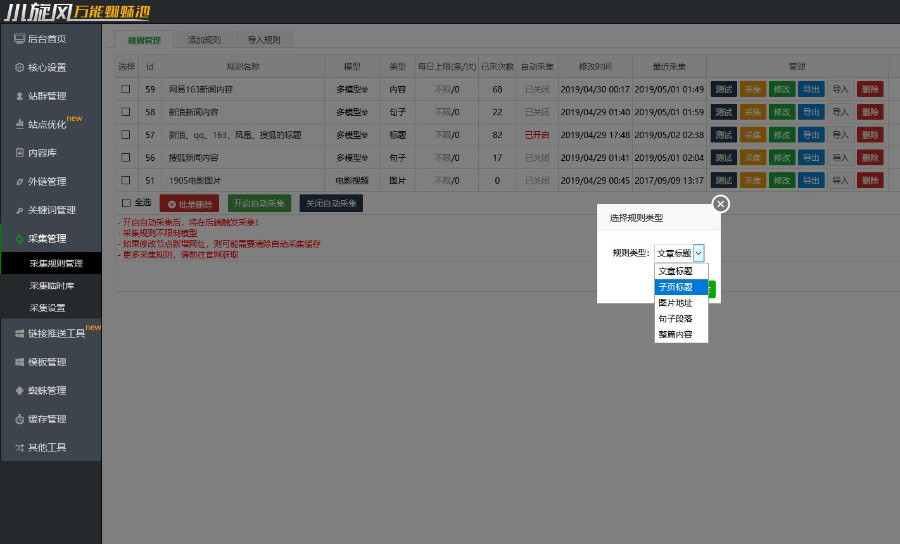The width and height of the screenshot is (900, 544).
Task: Switch to the 添加规则 tab
Action: pos(204,40)
